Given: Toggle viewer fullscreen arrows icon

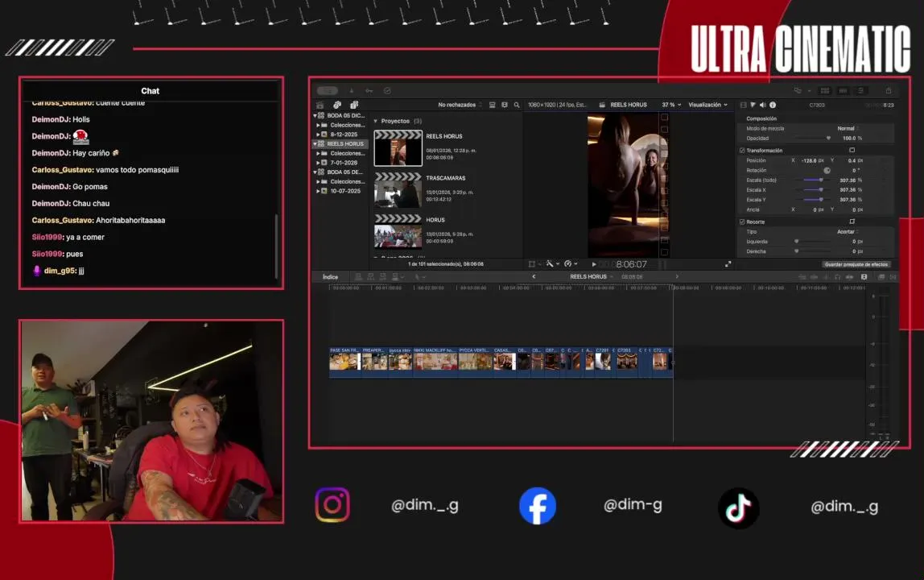Looking at the screenshot, I should (728, 264).
